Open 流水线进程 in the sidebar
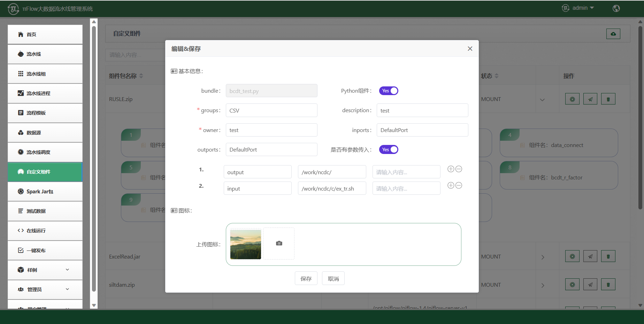Image resolution: width=644 pixels, height=324 pixels. [x=45, y=93]
